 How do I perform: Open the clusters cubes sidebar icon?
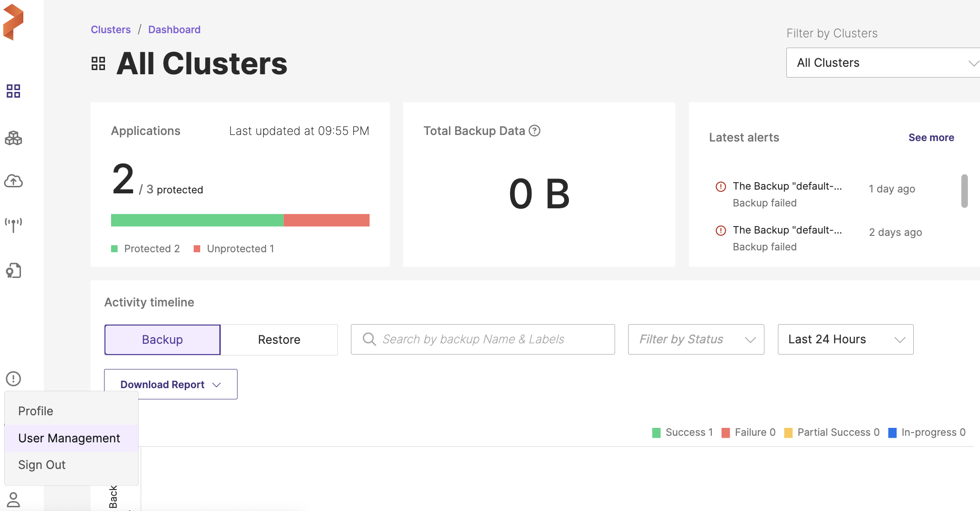[14, 138]
